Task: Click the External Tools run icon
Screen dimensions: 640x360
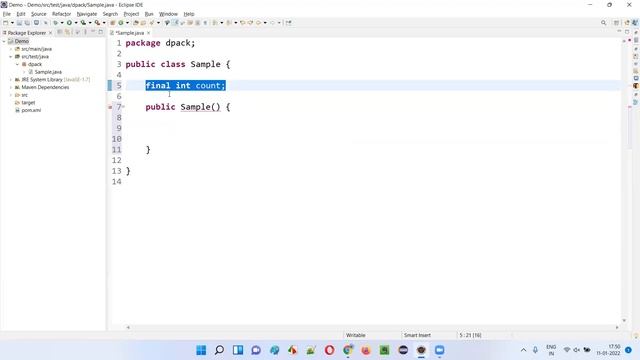Action: tap(97, 23)
